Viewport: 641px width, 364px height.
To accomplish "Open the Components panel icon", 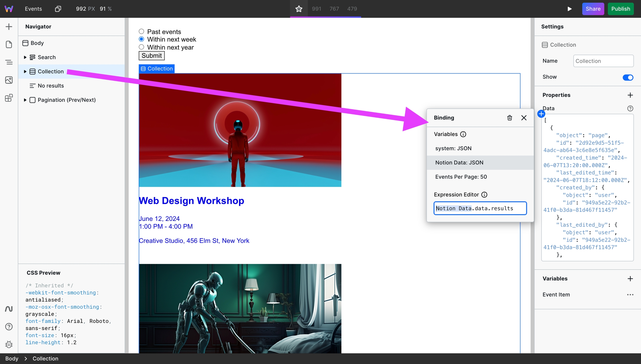I will pos(9,98).
